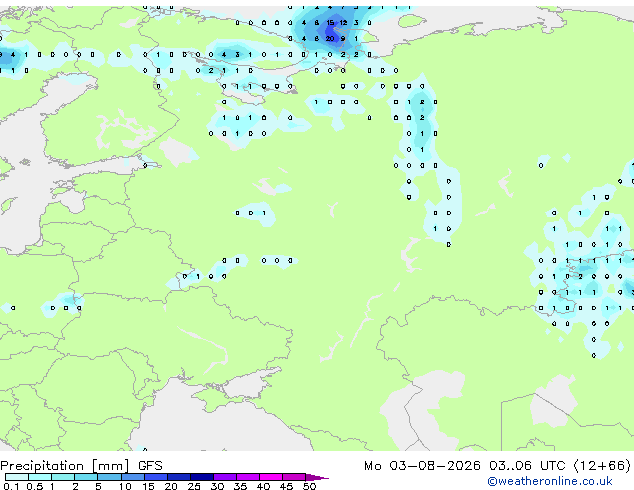
Task: Select the 0.5–1 mm legend swatch
Action: point(40,477)
